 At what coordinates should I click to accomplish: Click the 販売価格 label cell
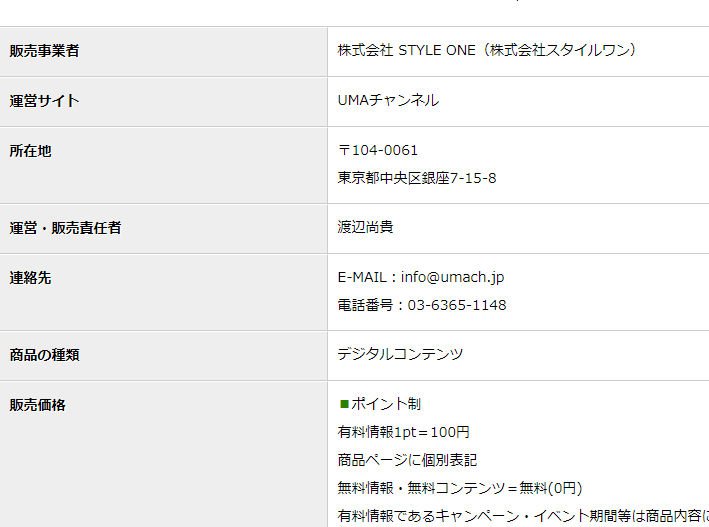tap(163, 454)
